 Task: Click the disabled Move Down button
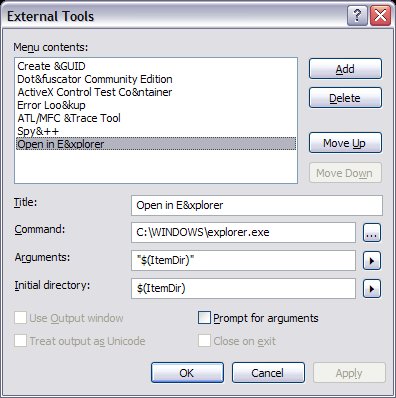345,173
